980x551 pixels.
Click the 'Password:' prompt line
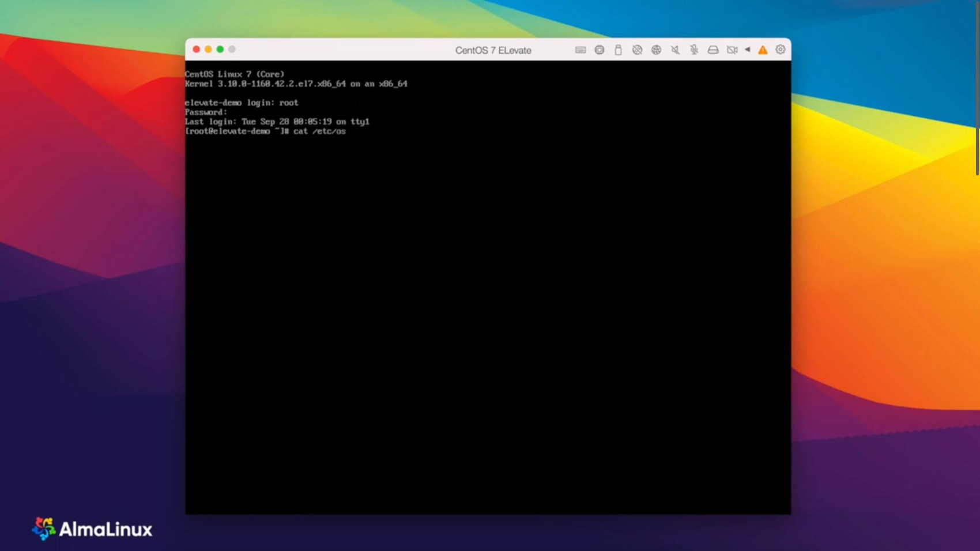pyautogui.click(x=206, y=112)
